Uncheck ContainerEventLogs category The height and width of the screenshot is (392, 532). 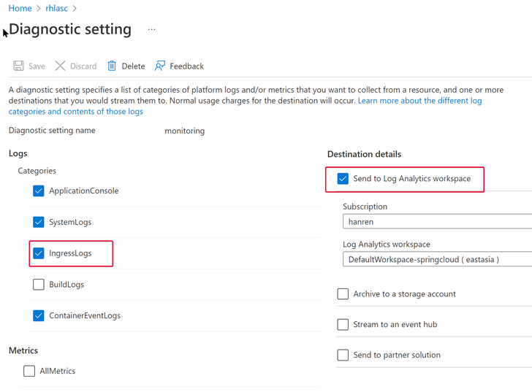coord(39,316)
